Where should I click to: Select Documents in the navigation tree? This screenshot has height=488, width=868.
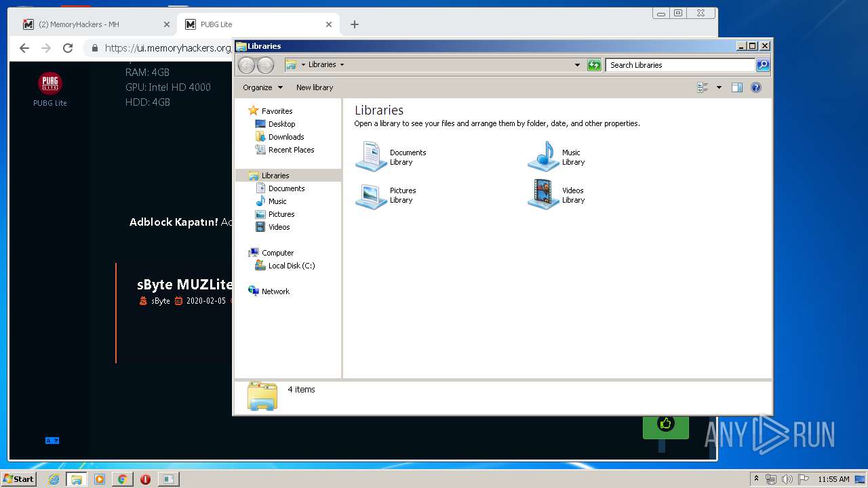(286, 188)
